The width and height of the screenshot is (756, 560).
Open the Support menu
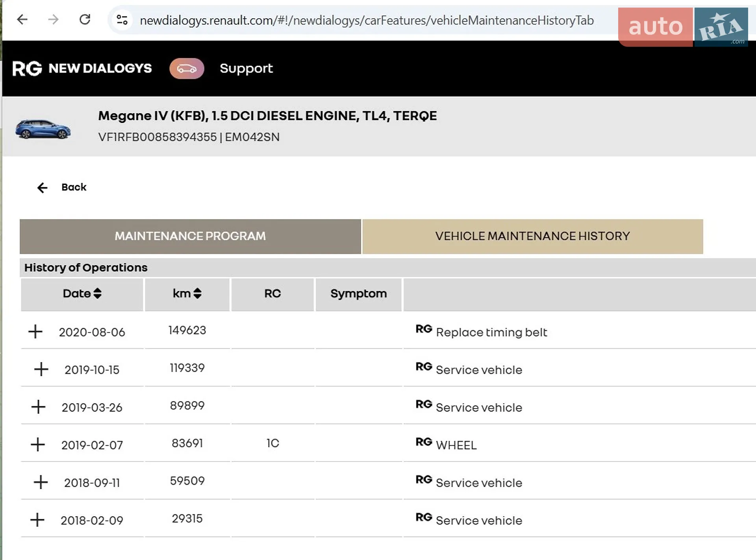tap(246, 68)
